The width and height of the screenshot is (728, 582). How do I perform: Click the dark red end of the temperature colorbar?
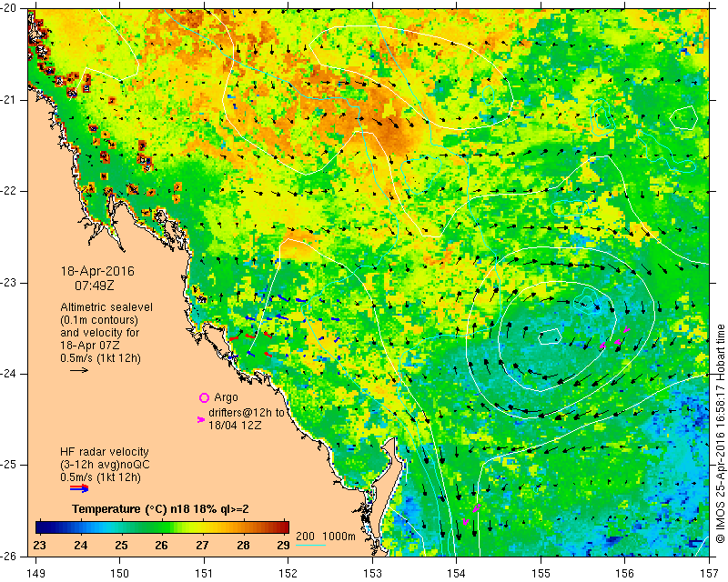(284, 527)
